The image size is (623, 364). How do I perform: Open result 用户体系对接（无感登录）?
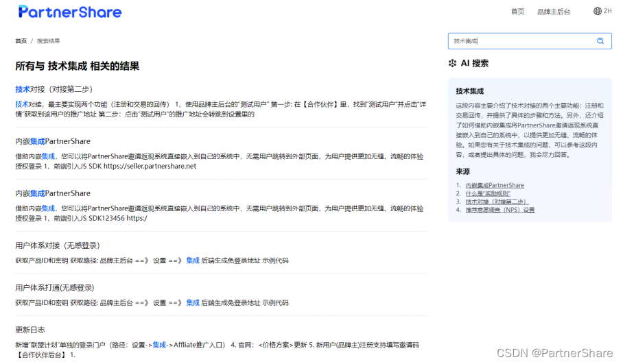[58, 245]
